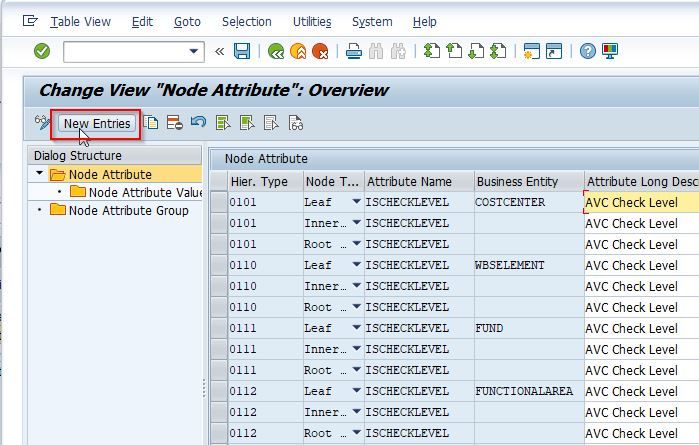Open Node Type dropdown for 0112 Leaf row
699x445 pixels.
tap(357, 390)
